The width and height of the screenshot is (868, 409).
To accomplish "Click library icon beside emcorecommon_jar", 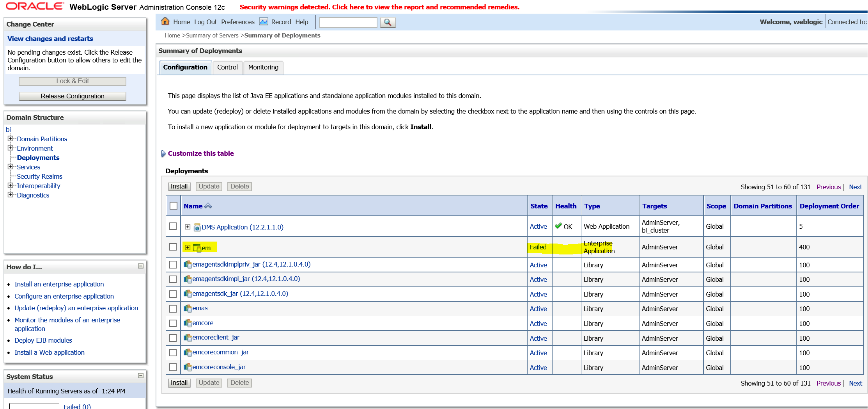I will point(188,352).
